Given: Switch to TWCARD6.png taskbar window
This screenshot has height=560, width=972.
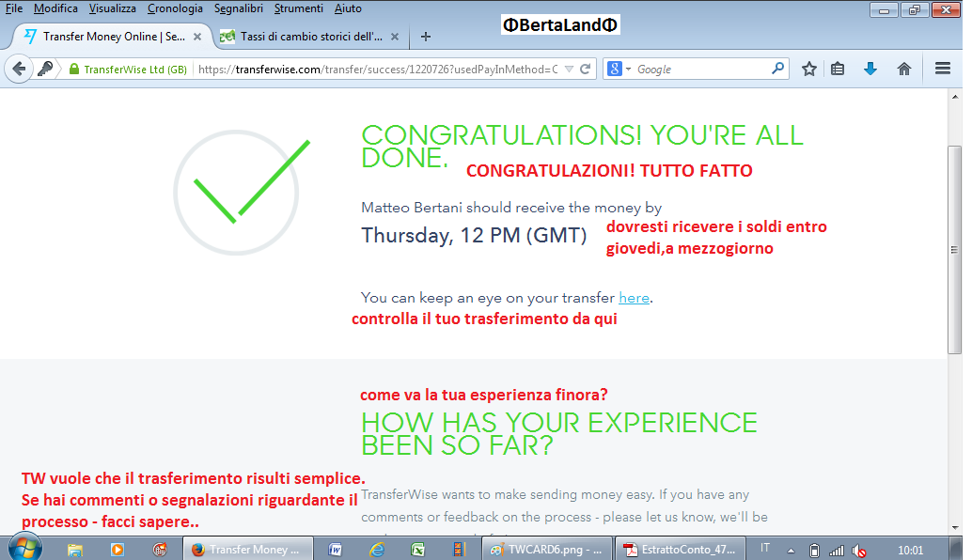Looking at the screenshot, I should tap(547, 550).
